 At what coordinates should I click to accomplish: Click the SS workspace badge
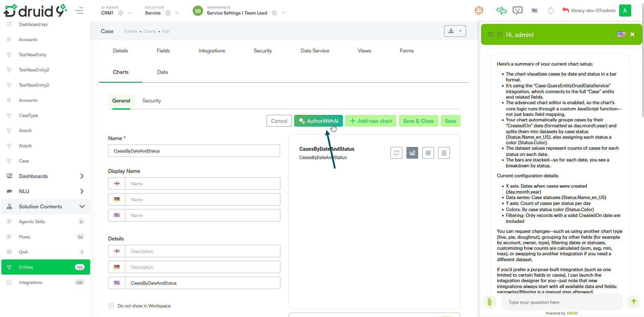tap(198, 11)
